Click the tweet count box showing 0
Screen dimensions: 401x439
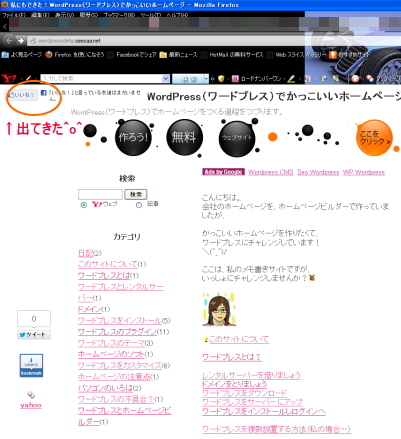coord(34,319)
